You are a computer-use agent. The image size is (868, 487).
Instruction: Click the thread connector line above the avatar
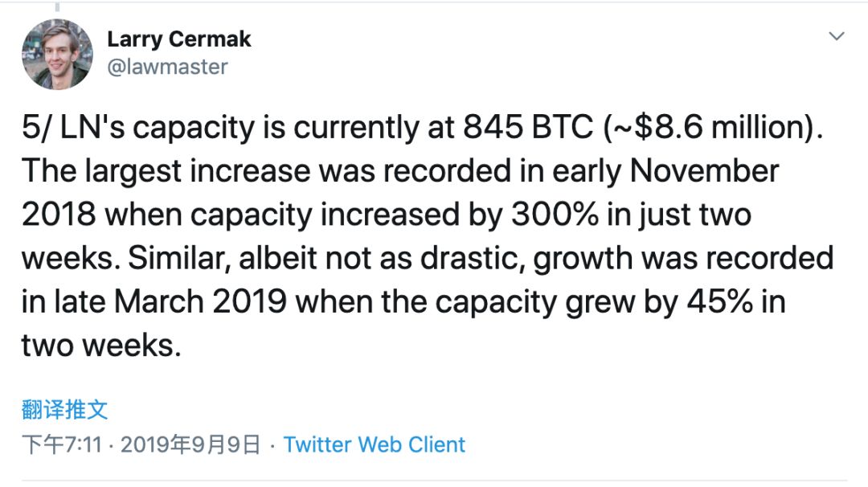(x=57, y=6)
